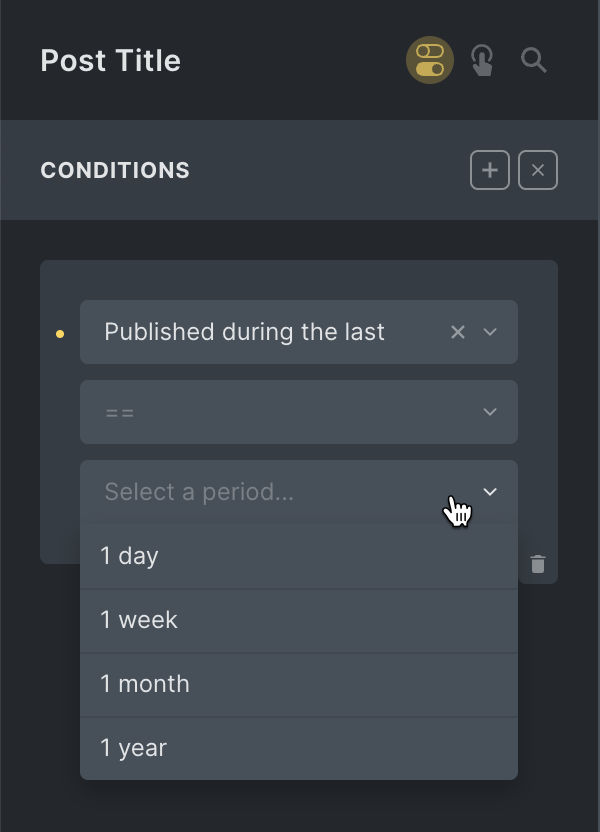600x832 pixels.
Task: Collapse the period list via its chevron
Action: coord(490,492)
